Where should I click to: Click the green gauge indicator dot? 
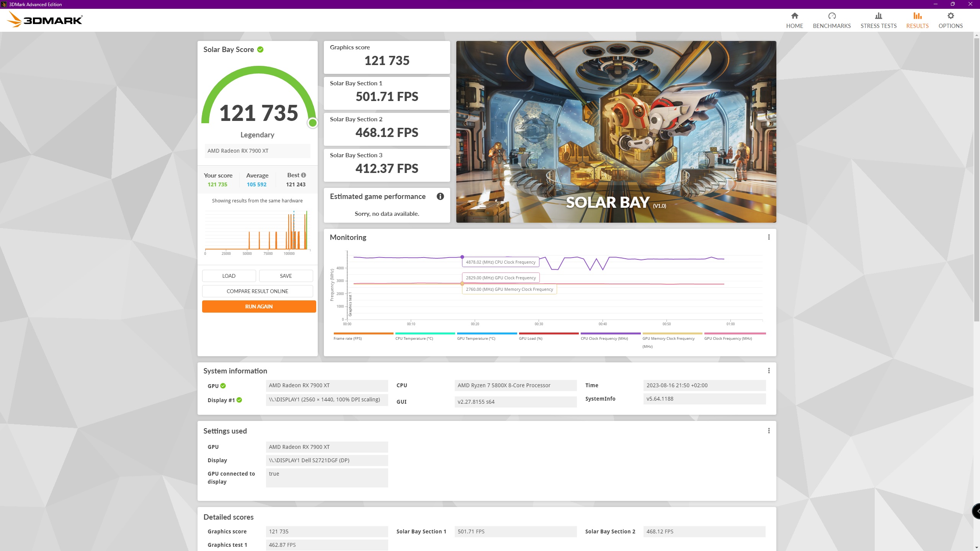pos(312,123)
